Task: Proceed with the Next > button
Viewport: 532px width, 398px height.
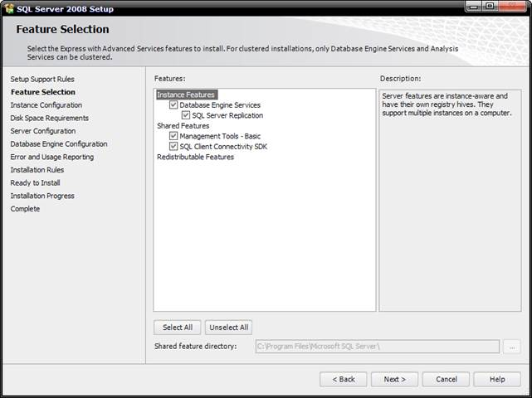Action: (x=394, y=380)
